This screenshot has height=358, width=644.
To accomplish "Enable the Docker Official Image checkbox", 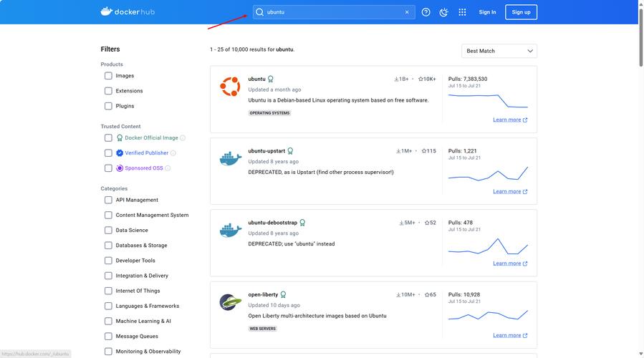I will coord(108,138).
